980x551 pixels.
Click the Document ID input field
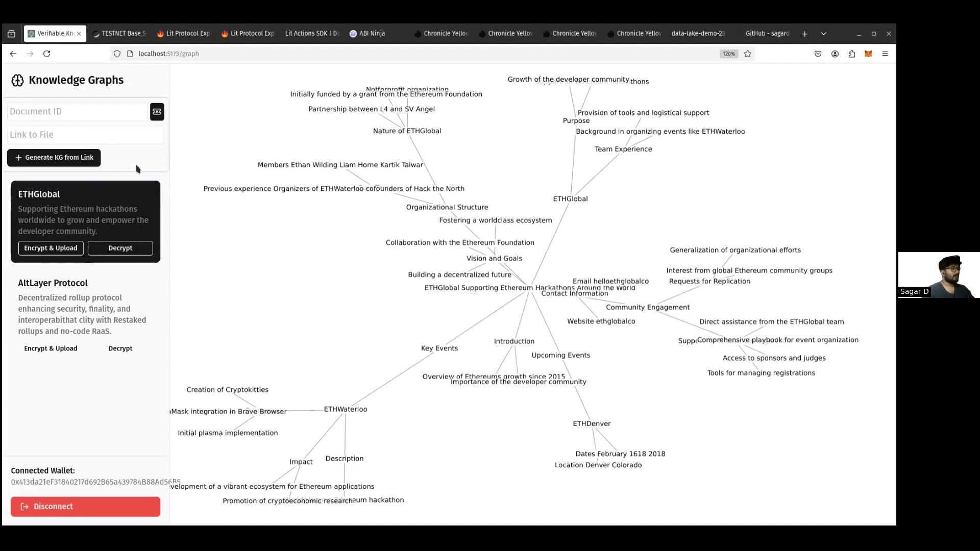[78, 112]
